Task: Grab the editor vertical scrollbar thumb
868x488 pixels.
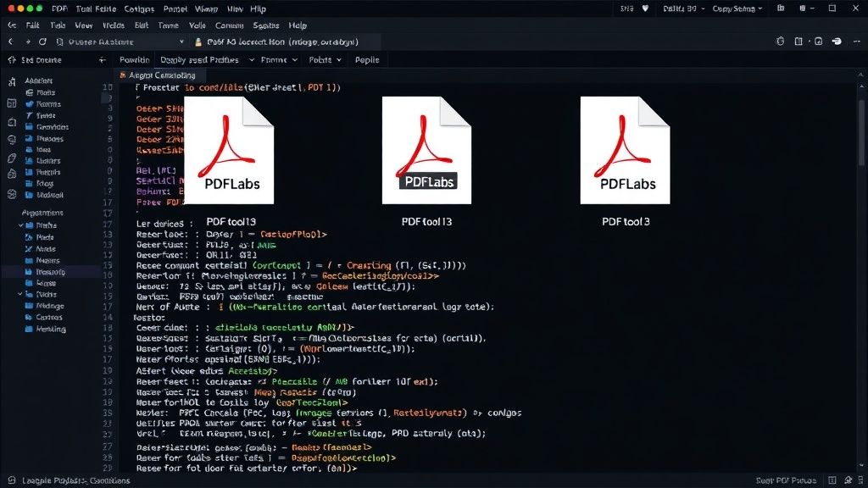Action: (861, 133)
